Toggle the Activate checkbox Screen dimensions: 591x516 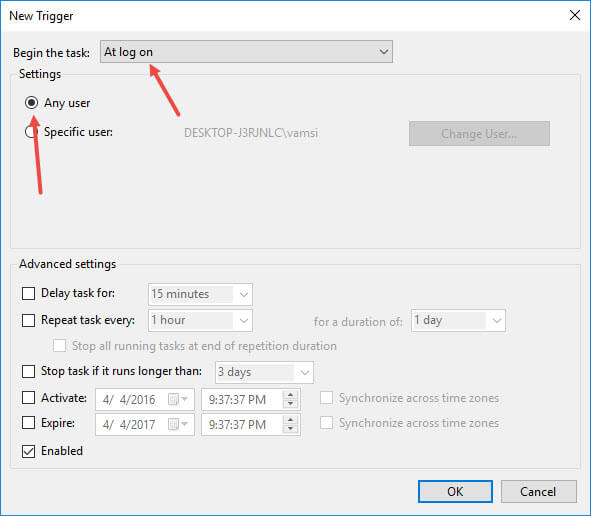[x=29, y=398]
